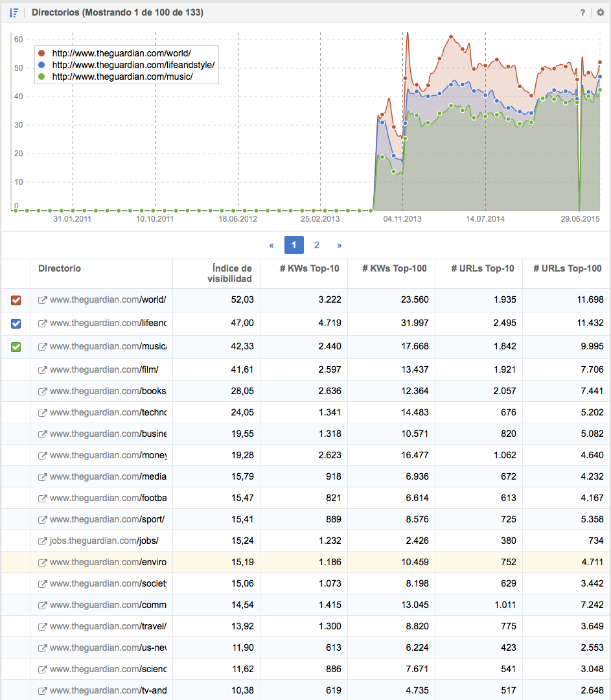Screen dimensions: 611x700
Task: Open external link icon for /media row
Action: coord(43,477)
